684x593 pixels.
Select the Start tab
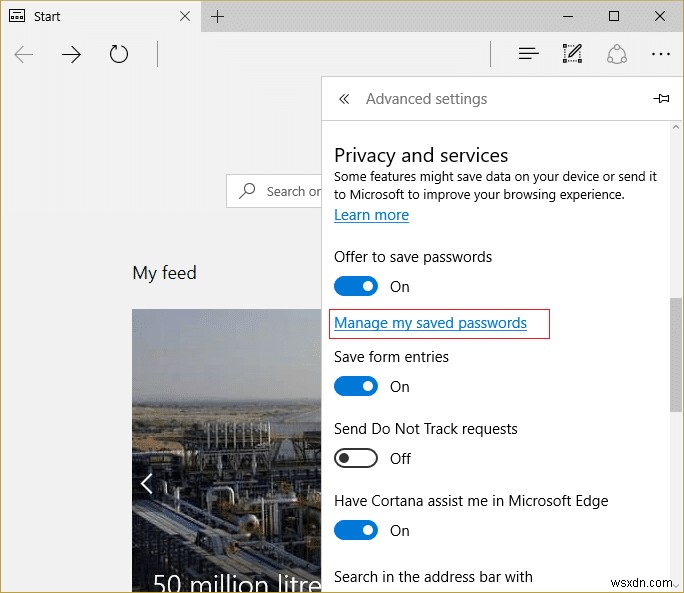(x=90, y=16)
